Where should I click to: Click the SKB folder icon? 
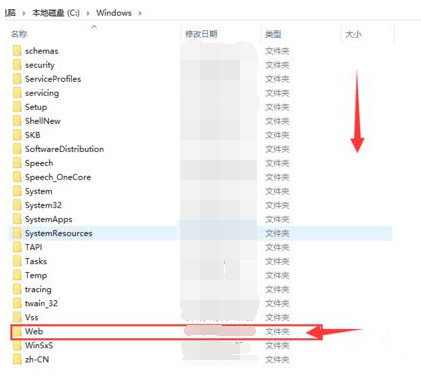pos(17,135)
